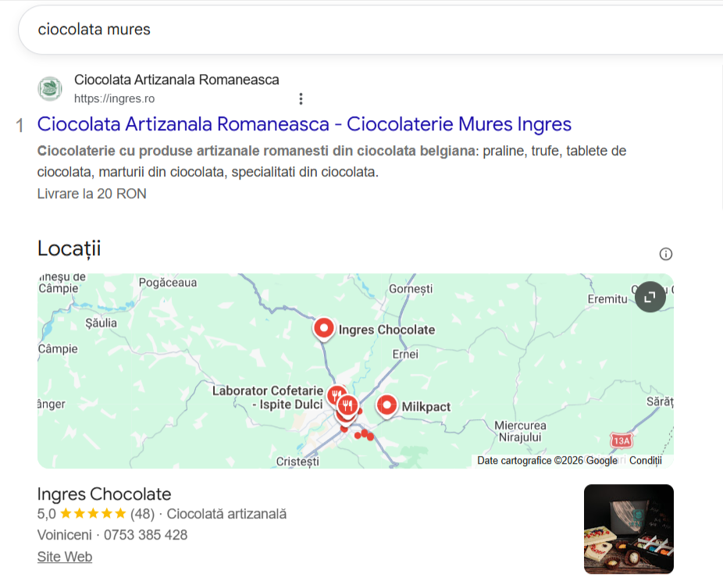
Task: Click the https://ingres.ro URL text
Action: [x=114, y=98]
